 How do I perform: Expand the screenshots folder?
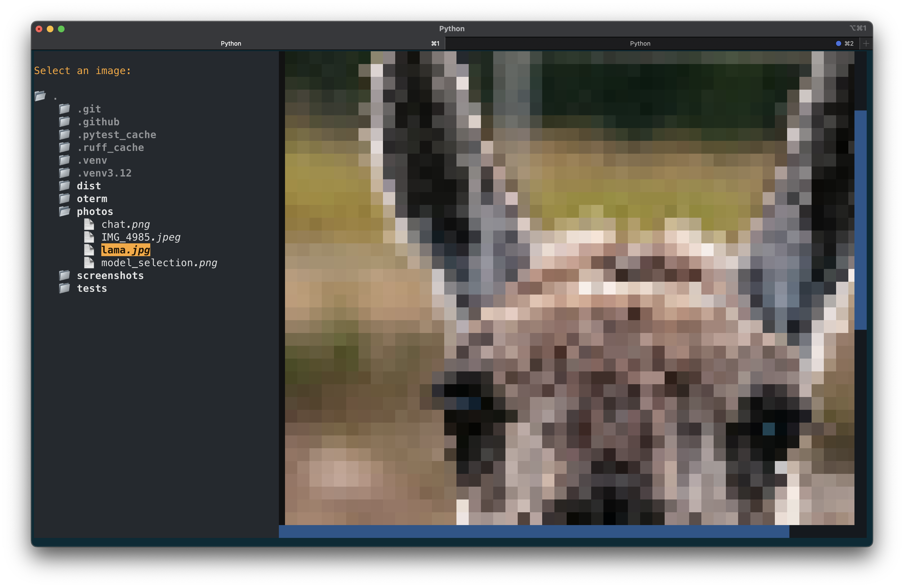tap(110, 275)
